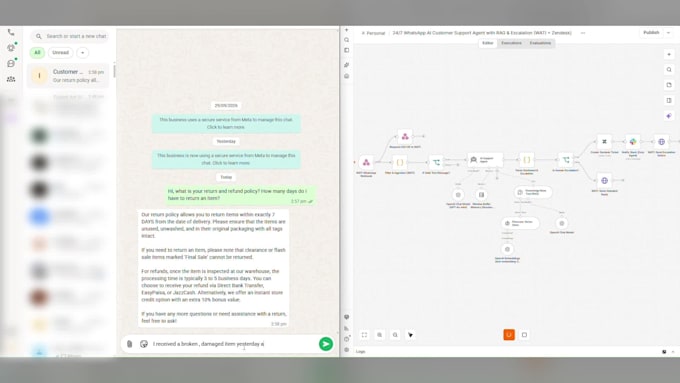Open Personal project breadcrumb in n8n

(x=373, y=33)
